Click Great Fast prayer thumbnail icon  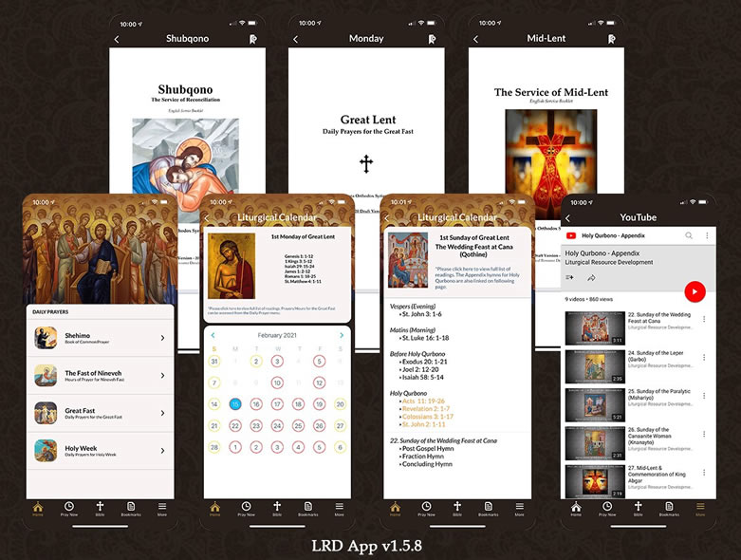(46, 413)
